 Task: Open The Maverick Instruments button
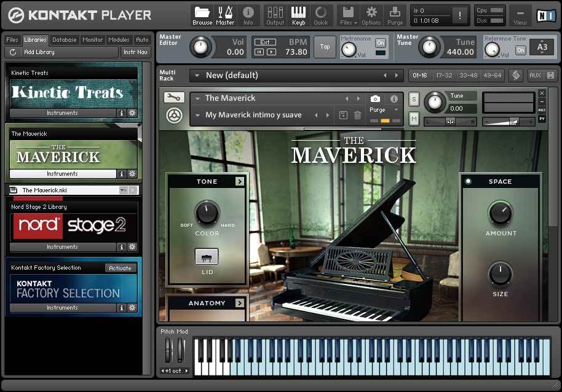point(63,174)
